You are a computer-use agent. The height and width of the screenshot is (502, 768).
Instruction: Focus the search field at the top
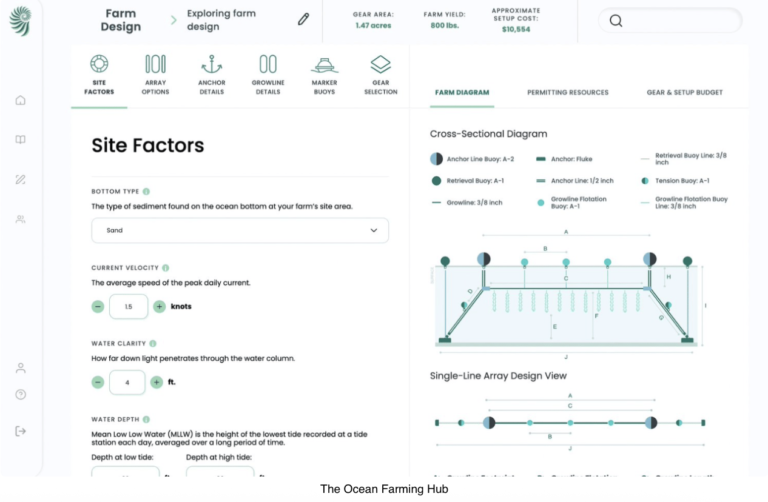pos(670,21)
